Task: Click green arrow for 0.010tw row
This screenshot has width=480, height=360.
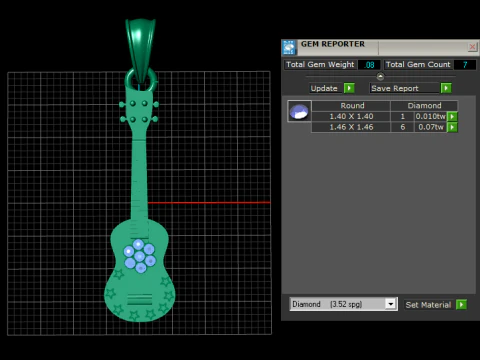Action: (x=452, y=117)
